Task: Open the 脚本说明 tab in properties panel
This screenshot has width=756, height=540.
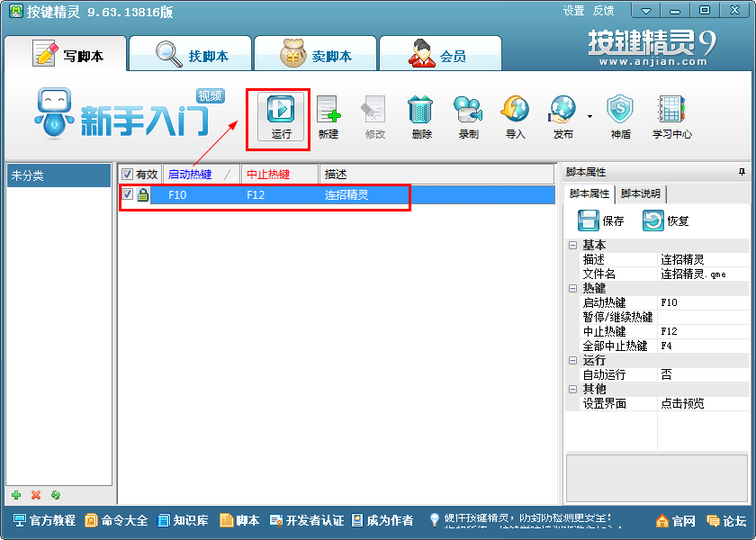Action: pyautogui.click(x=641, y=193)
